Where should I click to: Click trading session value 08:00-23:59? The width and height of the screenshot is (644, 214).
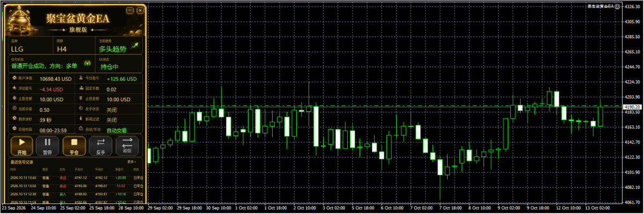click(x=53, y=130)
